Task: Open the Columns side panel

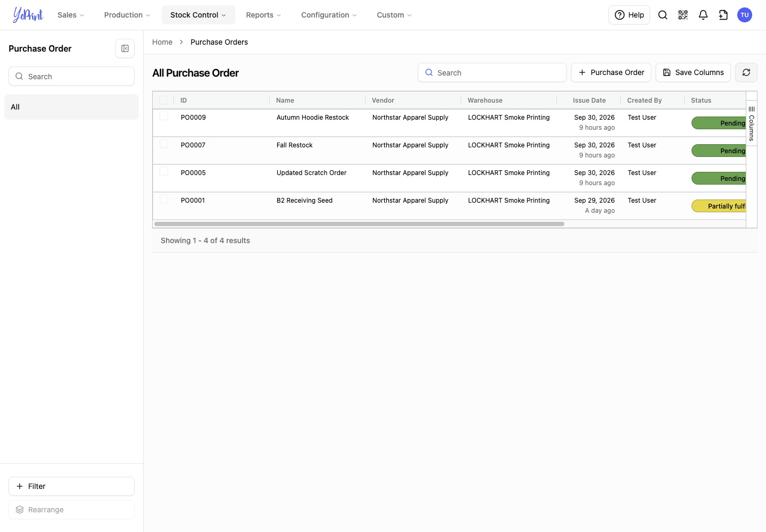Action: point(752,124)
